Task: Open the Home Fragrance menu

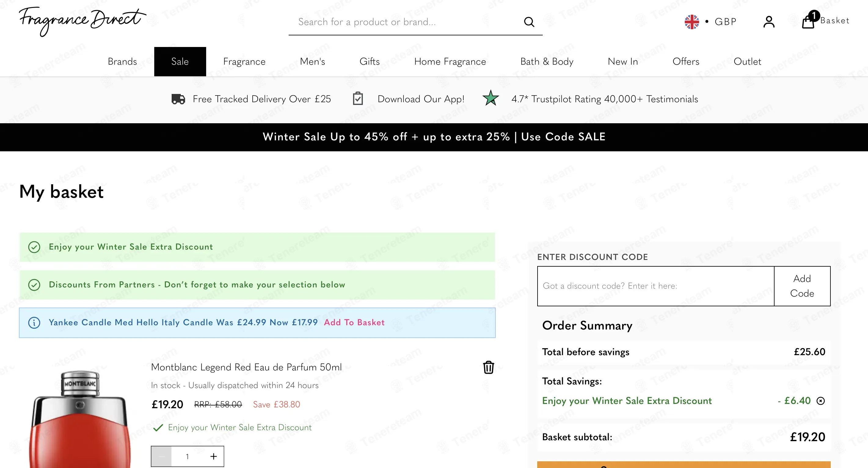Action: coord(450,62)
